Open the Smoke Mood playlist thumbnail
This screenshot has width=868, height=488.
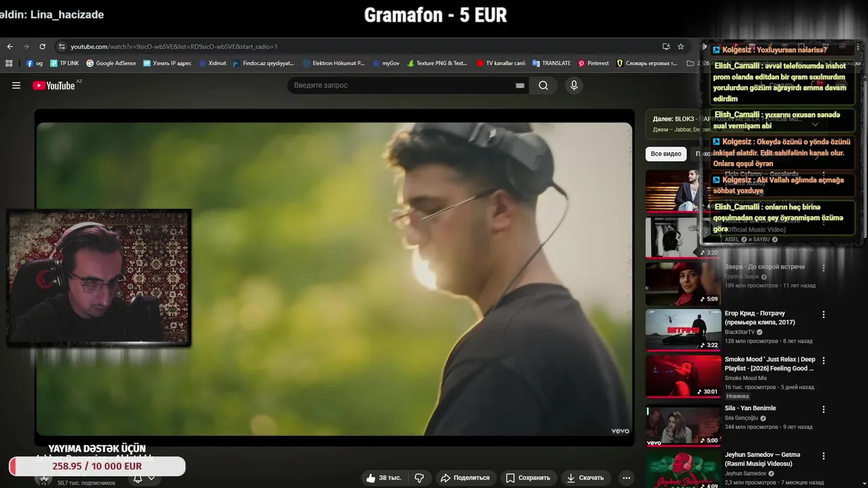(683, 376)
